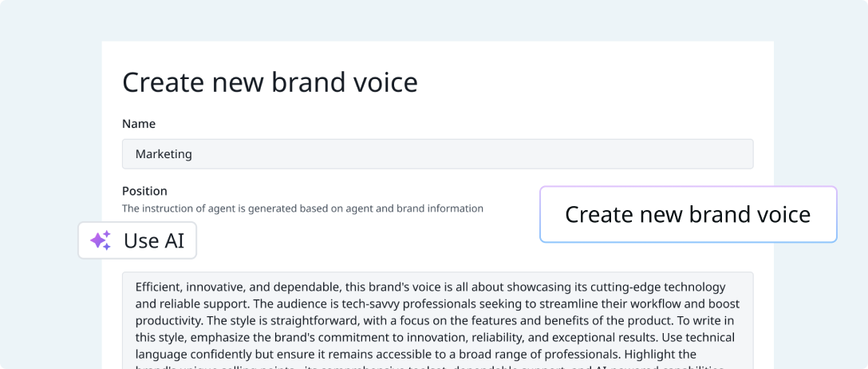Screen dimensions: 868x369
Task: Focus the Name field containing Marketing
Action: [437, 154]
